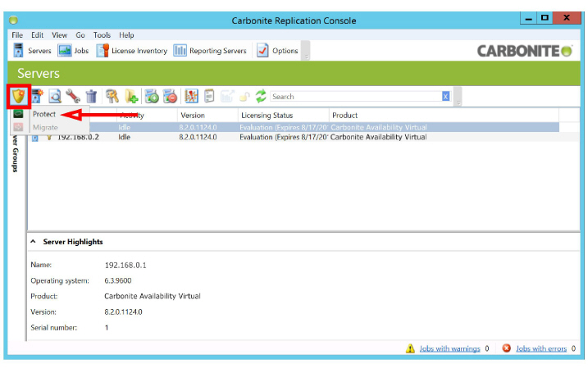Click Idle in the highlighted server row
Screen dimensions: 588x373
124,127
